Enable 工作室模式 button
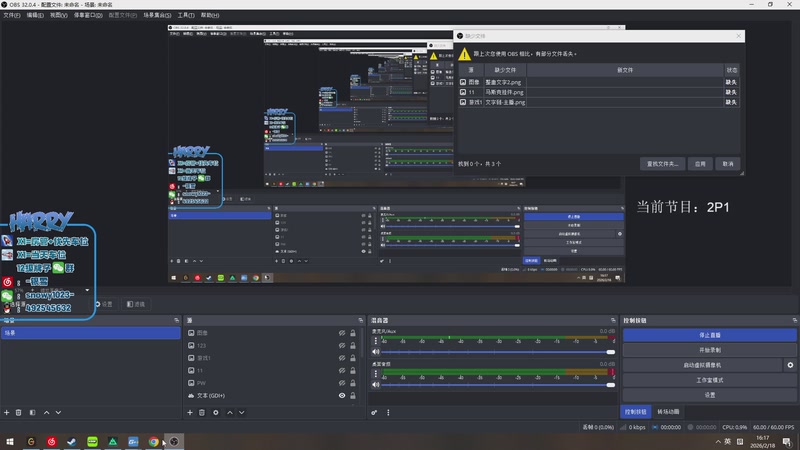This screenshot has width=800, height=450. coord(709,380)
